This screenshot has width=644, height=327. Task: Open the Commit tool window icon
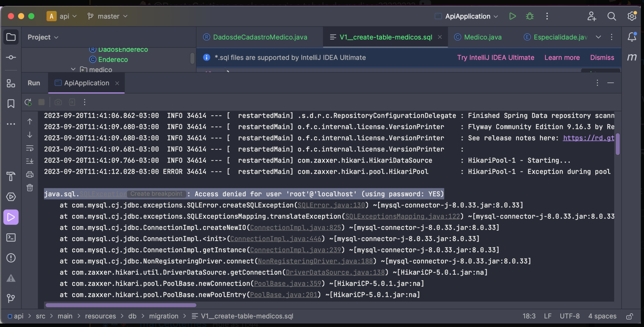[x=11, y=57]
